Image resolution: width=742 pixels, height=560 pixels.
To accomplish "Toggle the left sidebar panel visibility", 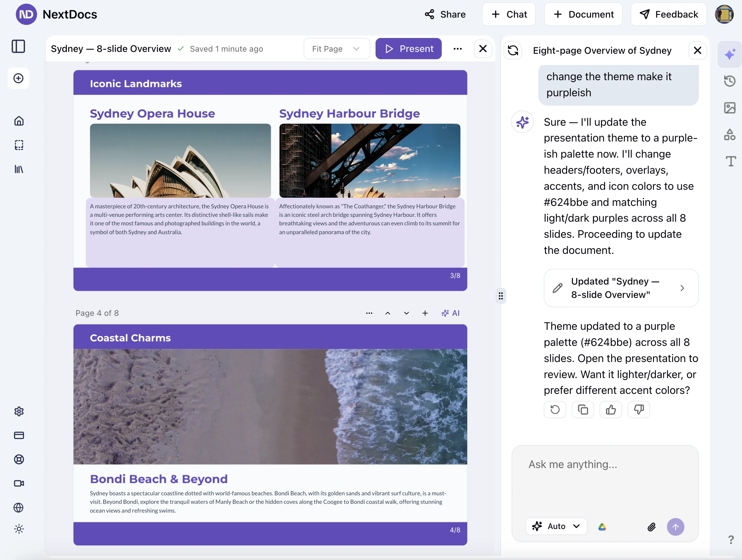I will tap(19, 47).
